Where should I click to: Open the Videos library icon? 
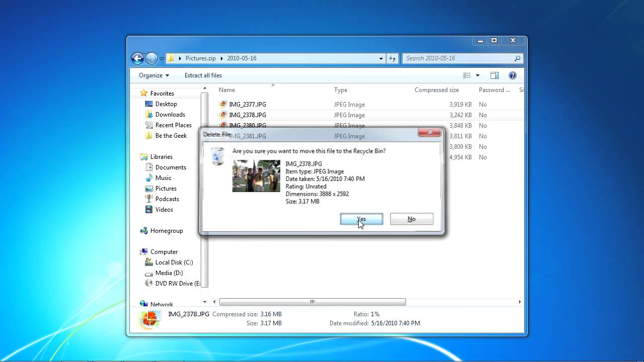click(x=149, y=210)
